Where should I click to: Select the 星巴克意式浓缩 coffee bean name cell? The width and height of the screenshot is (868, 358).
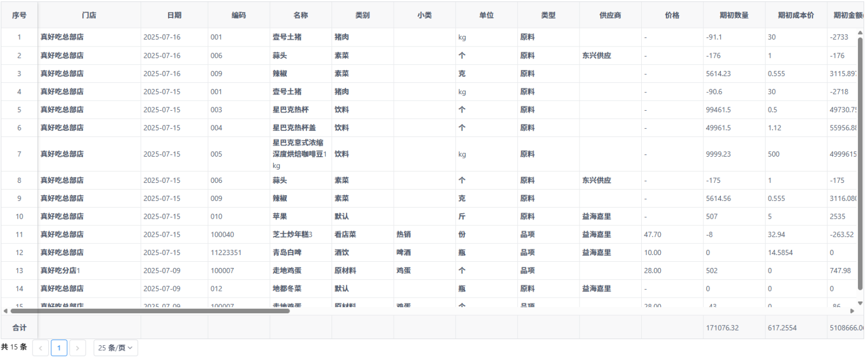click(300, 154)
